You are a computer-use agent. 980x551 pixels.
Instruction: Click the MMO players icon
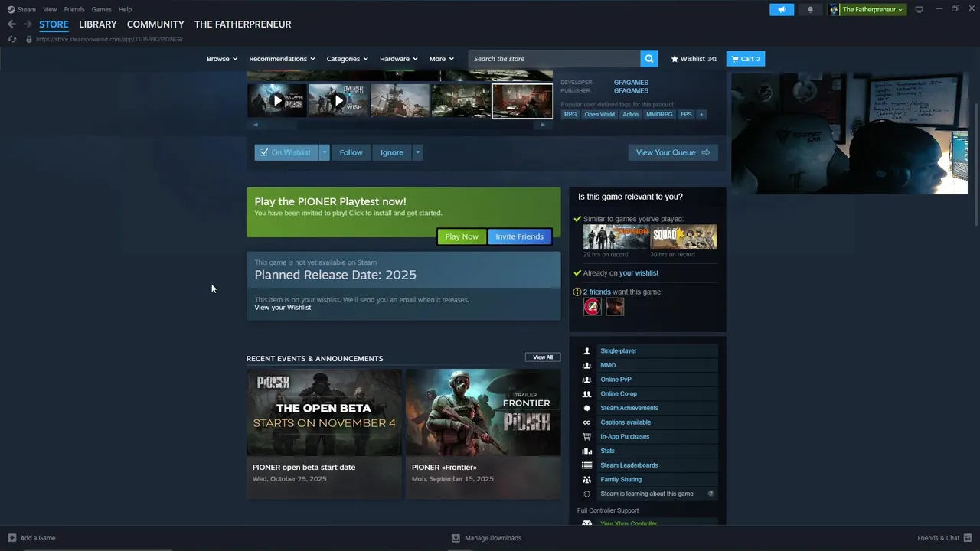[587, 366]
